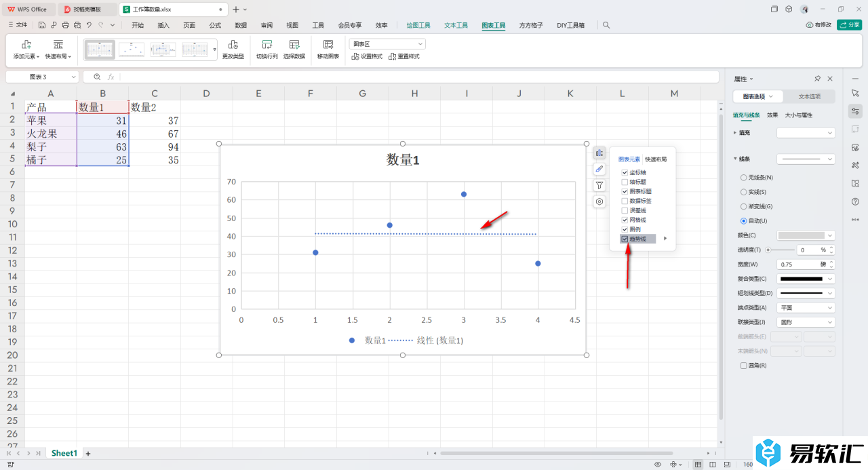Click the print icon in quick access toolbar
Screen dimensions: 868x470
point(65,25)
